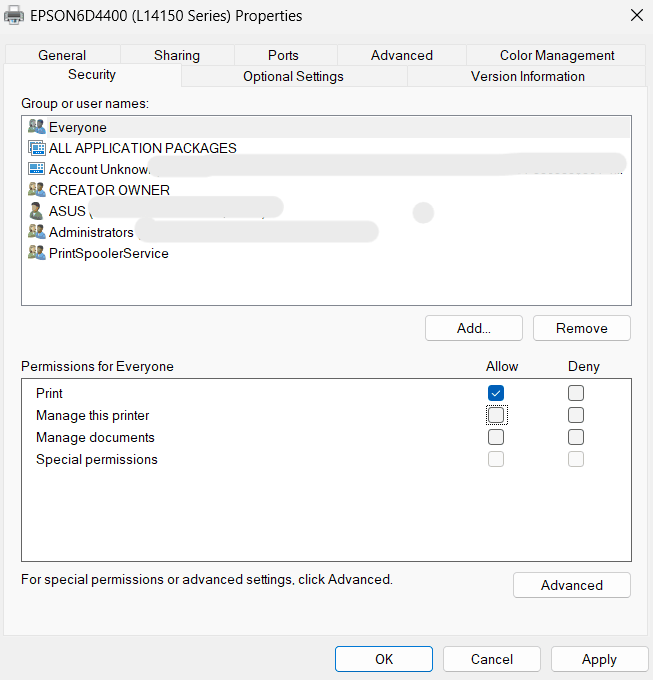The image size is (653, 680).
Task: Click the Remove button
Action: tap(581, 328)
